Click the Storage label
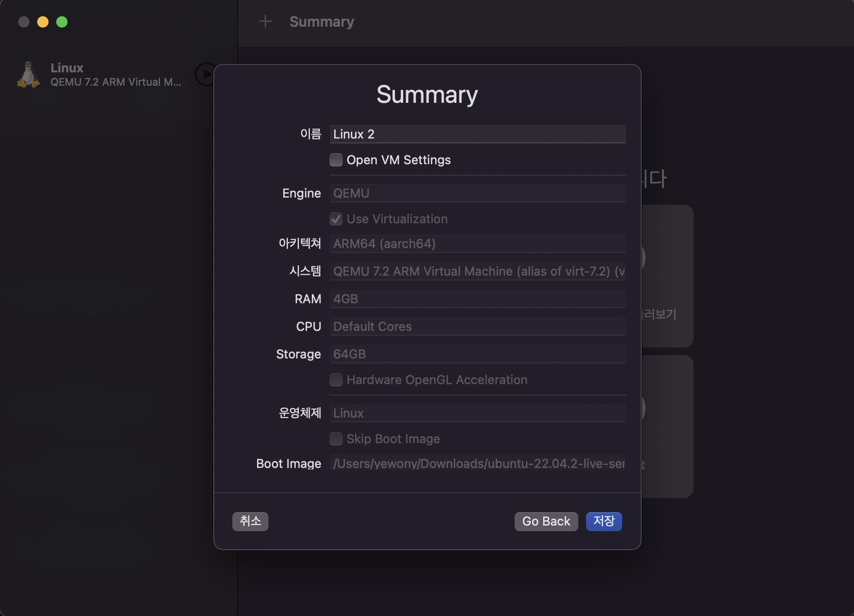The width and height of the screenshot is (854, 616). 298,354
